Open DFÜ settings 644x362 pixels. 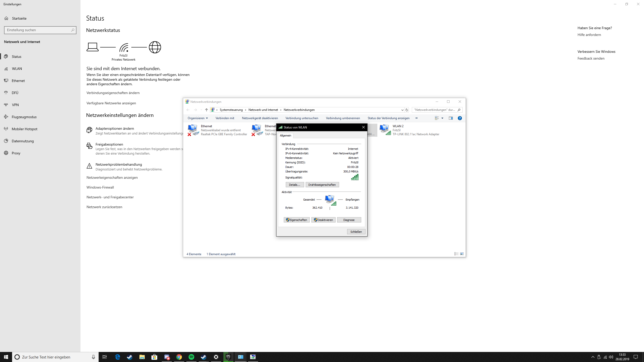pyautogui.click(x=15, y=93)
